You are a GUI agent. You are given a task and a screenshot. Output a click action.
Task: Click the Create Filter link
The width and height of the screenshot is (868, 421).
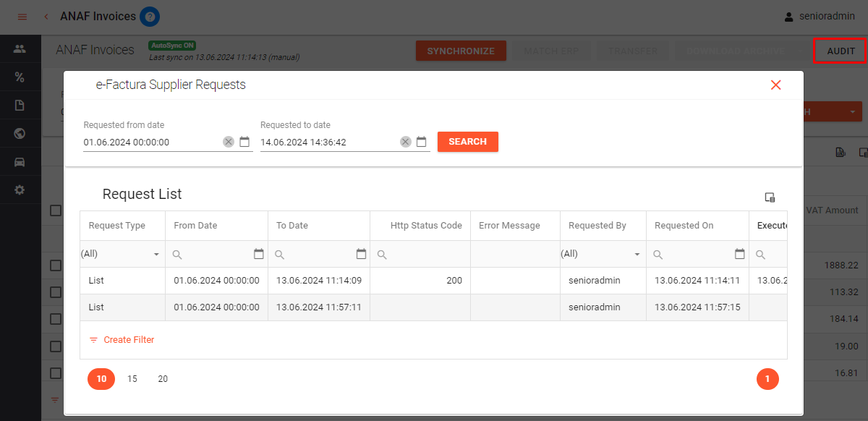pyautogui.click(x=122, y=340)
